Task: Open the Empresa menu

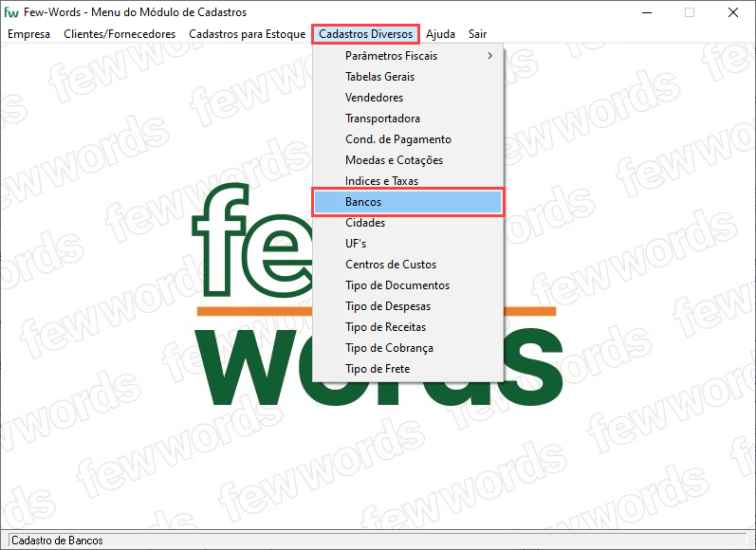Action: 28,34
